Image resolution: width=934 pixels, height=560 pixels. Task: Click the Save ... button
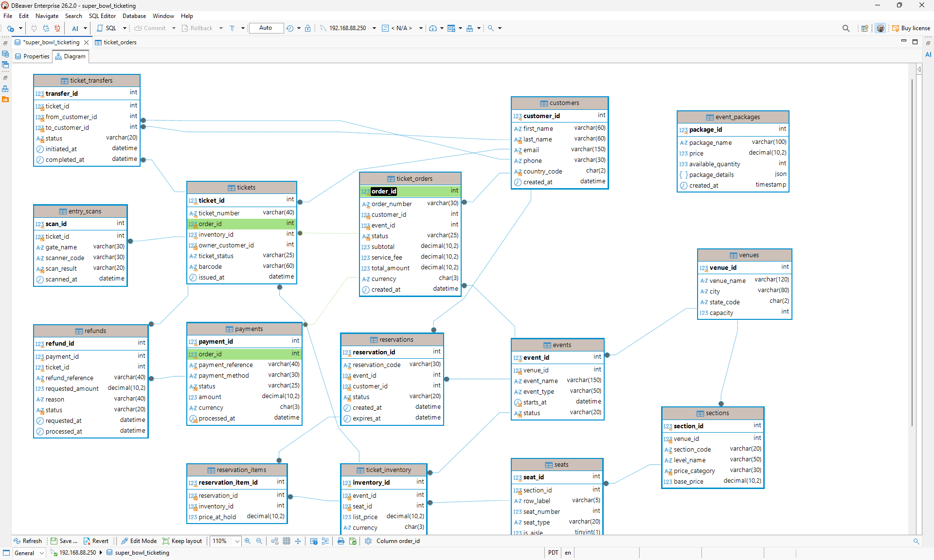coord(64,541)
